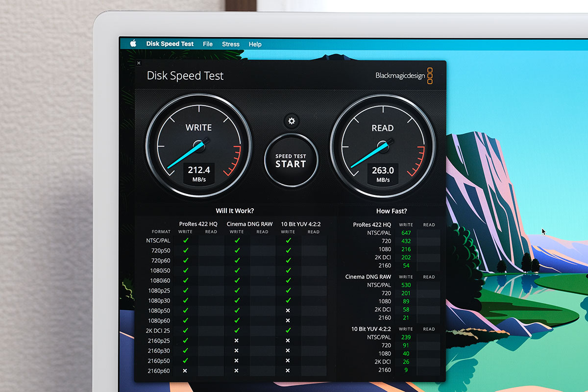Click the How Fast? heading
The height and width of the screenshot is (392, 588).
point(391,211)
